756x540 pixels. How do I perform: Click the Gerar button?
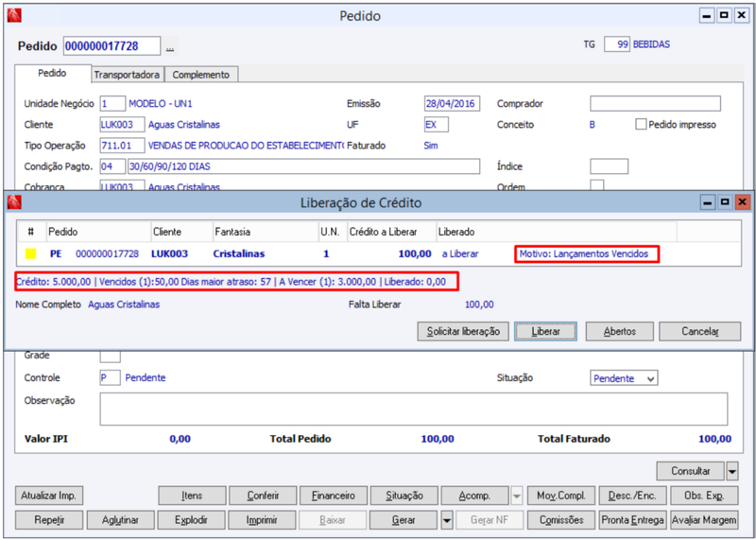[x=404, y=520]
